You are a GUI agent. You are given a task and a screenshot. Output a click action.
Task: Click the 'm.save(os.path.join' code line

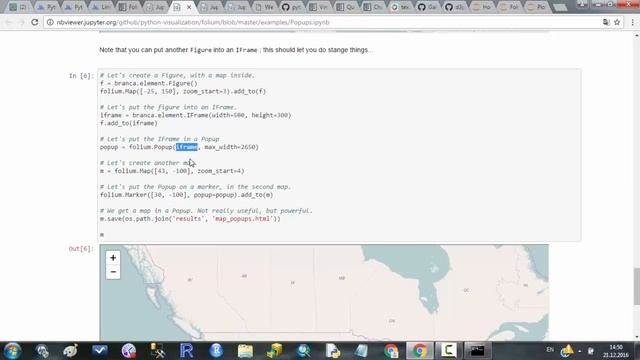pyautogui.click(x=190, y=219)
